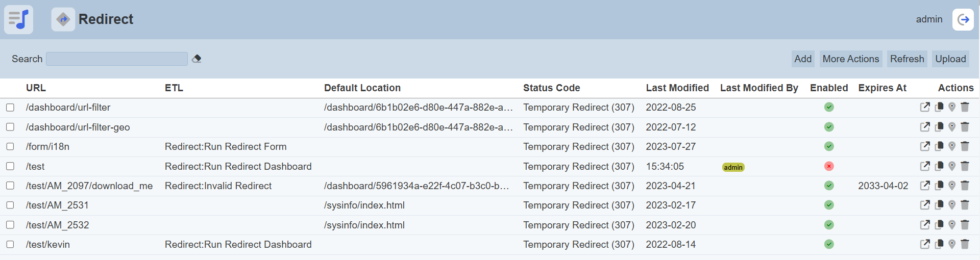Delete the /dashboard/url-filter-geo redirect

click(965, 127)
